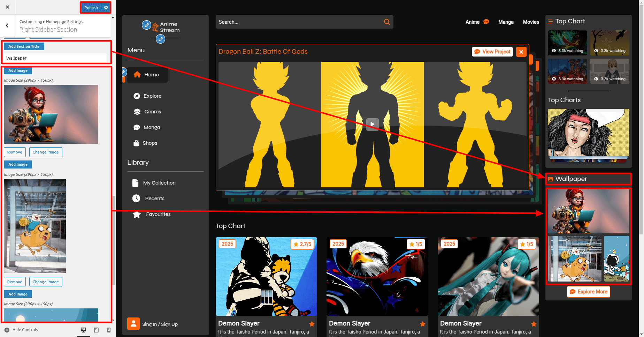The image size is (644, 337).
Task: Click the publish settings gear icon
Action: [106, 8]
